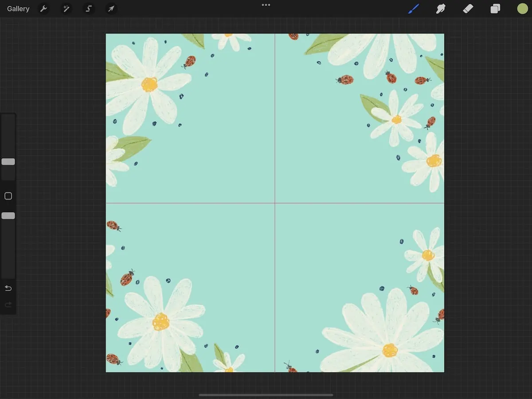The height and width of the screenshot is (399, 532).
Task: Open the Actions wrench menu
Action: [43, 9]
